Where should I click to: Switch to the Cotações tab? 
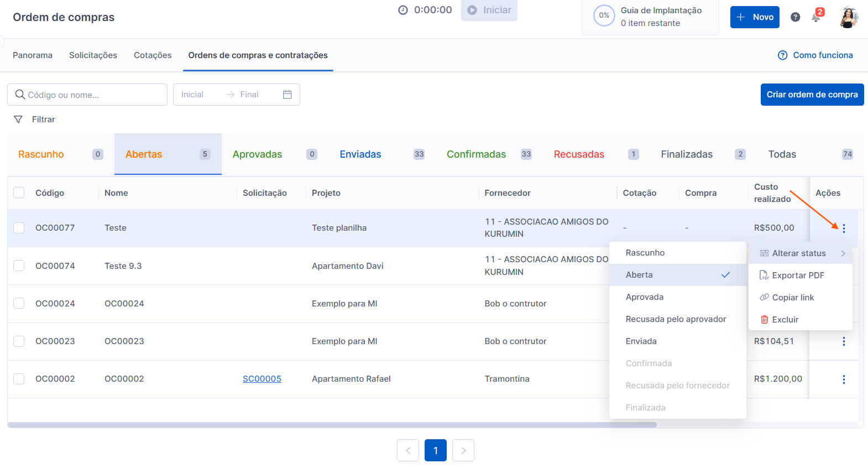click(x=153, y=55)
